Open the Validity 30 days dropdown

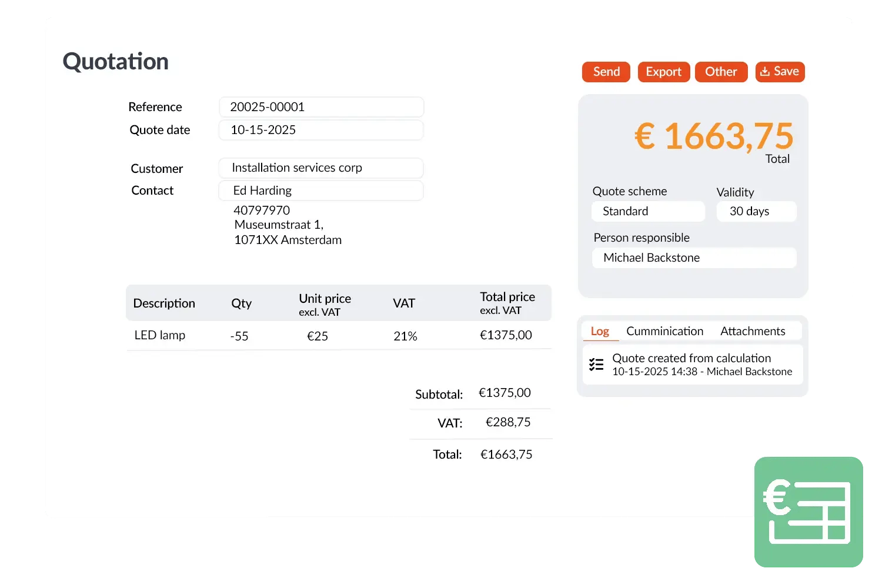[x=756, y=211]
